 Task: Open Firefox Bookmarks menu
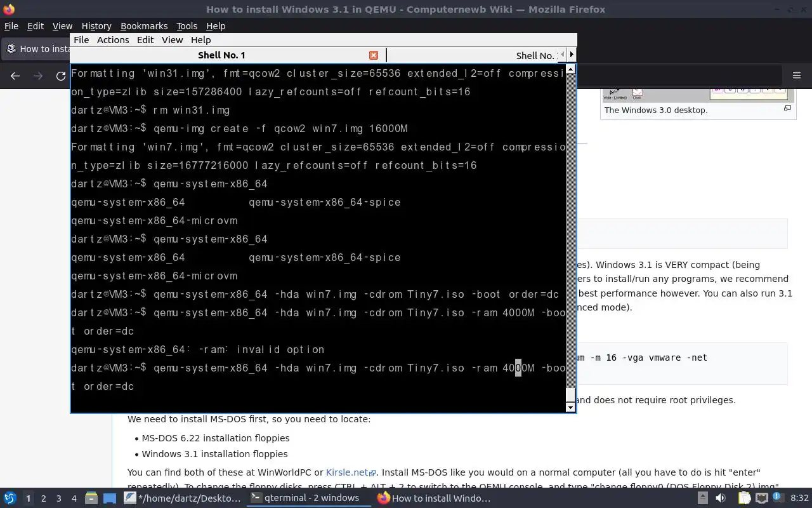[144, 26]
